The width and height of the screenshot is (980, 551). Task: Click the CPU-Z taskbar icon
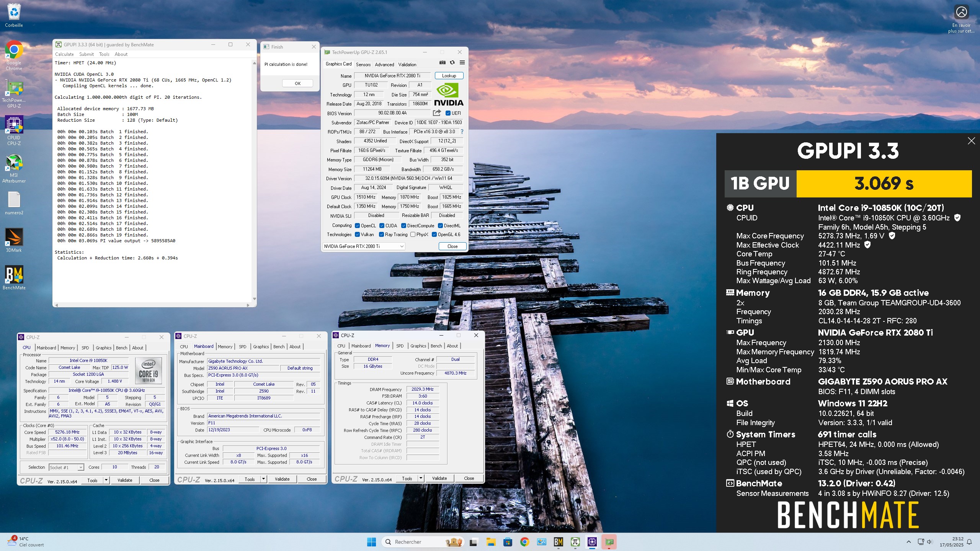coord(592,542)
